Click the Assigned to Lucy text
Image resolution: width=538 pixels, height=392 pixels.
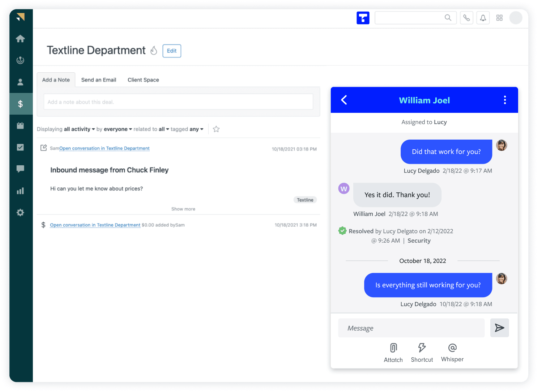coord(424,122)
